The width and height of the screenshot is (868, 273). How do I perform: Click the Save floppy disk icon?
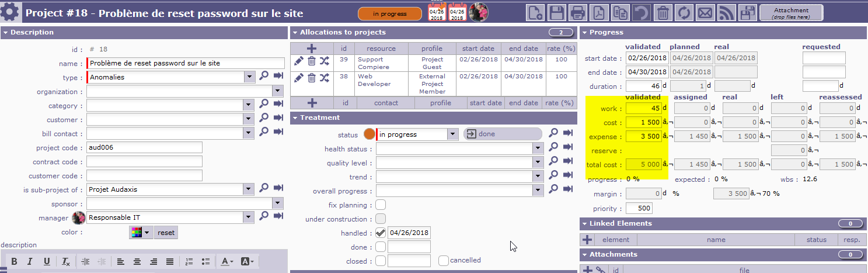tap(557, 12)
